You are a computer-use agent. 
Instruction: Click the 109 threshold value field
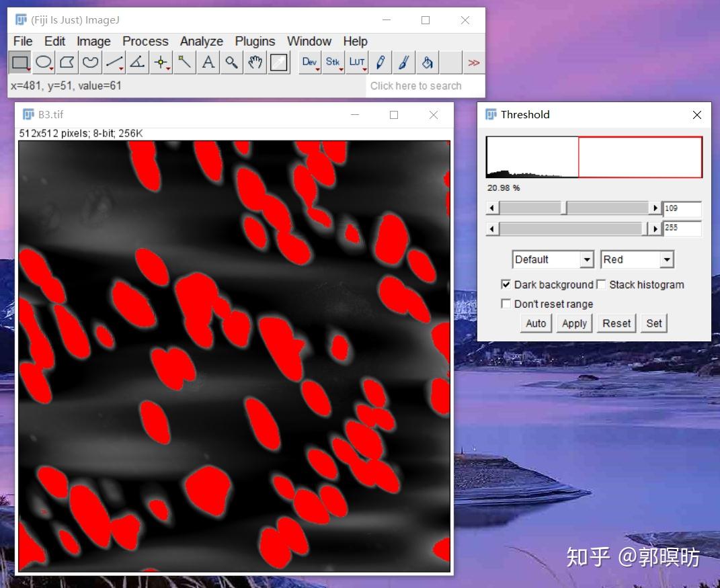click(x=682, y=208)
